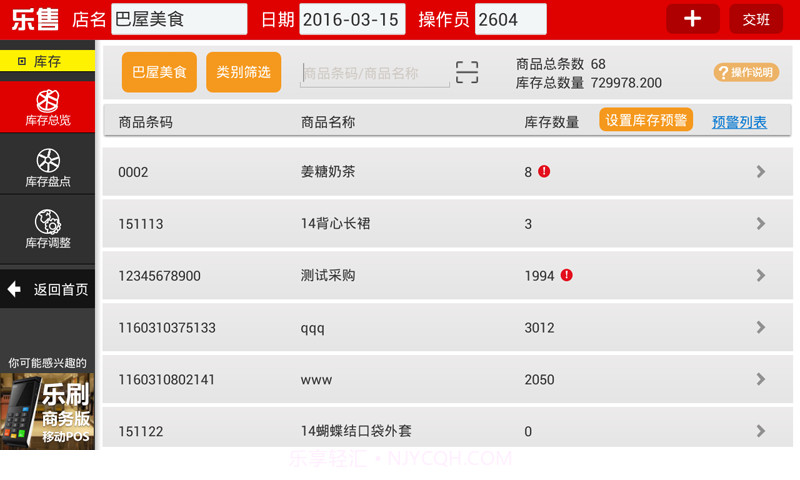Expand the www row chevron

761,379
